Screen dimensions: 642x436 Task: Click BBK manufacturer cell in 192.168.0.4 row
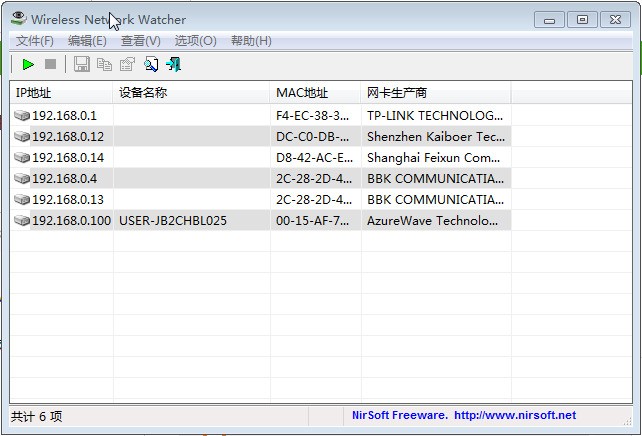coord(435,178)
